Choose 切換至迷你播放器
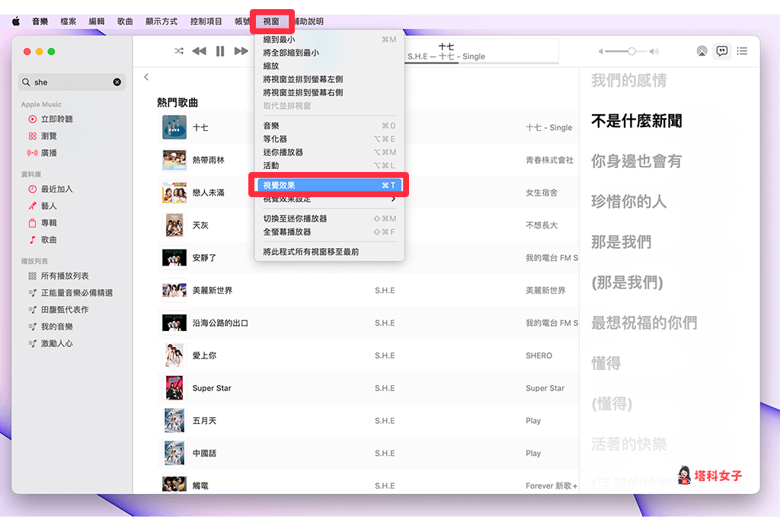Image resolution: width=780 pixels, height=532 pixels. tap(329, 218)
